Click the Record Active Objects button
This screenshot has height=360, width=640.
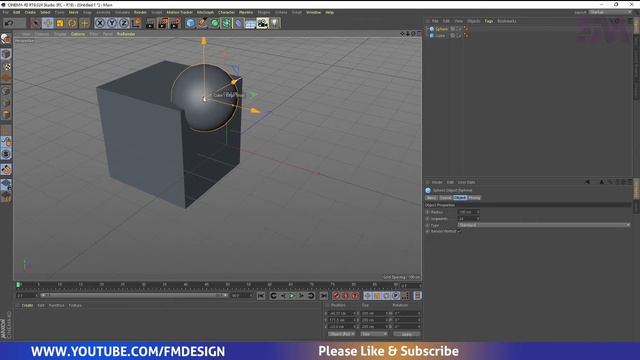click(x=336, y=296)
